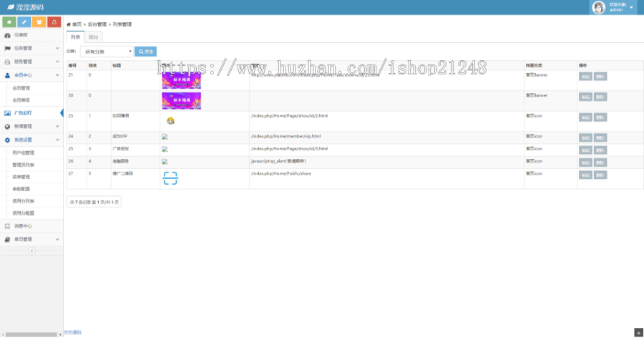Click the scan-frame QR image in row 27
The width and height of the screenshot is (644, 338).
coord(170,178)
